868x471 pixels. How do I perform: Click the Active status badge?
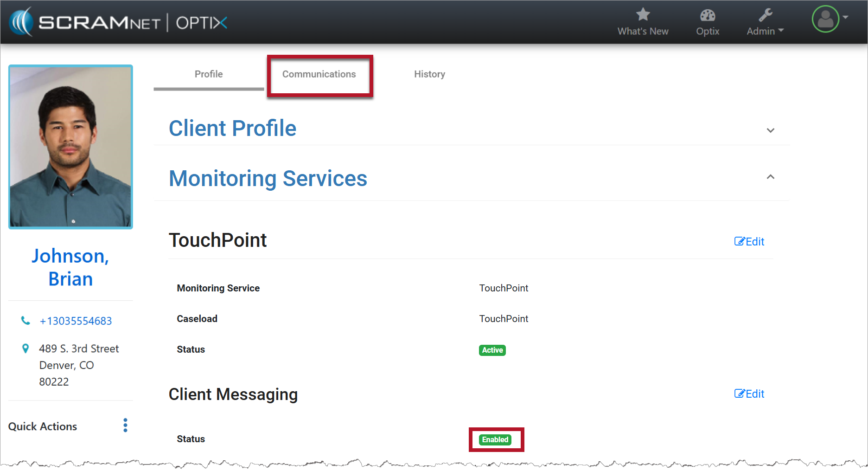[492, 350]
